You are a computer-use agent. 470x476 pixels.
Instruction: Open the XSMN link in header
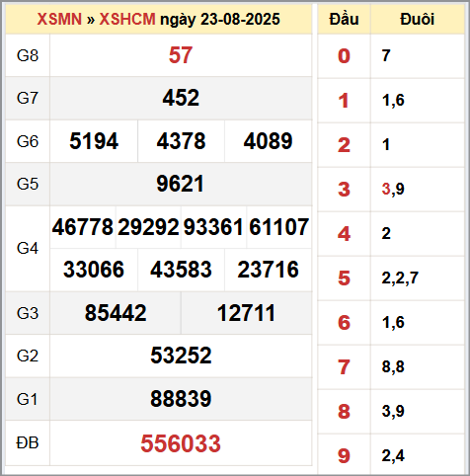59,19
